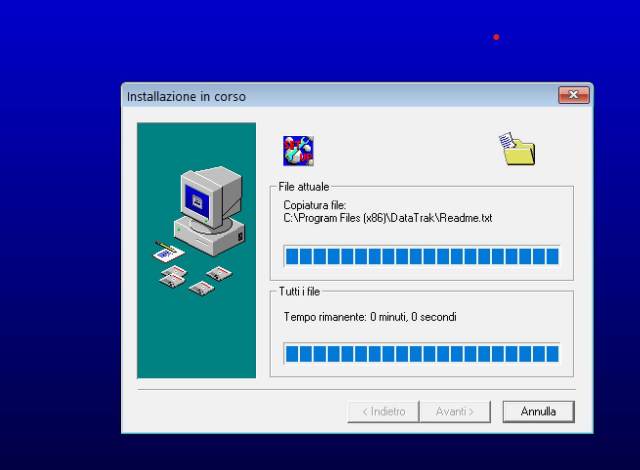
Task: Click the disabled Indietro button
Action: pyautogui.click(x=383, y=411)
